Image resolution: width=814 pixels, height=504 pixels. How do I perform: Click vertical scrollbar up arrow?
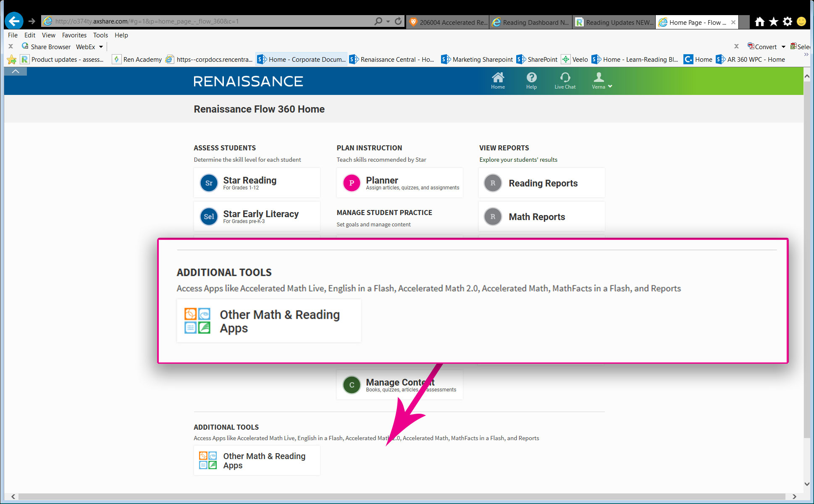coord(807,76)
